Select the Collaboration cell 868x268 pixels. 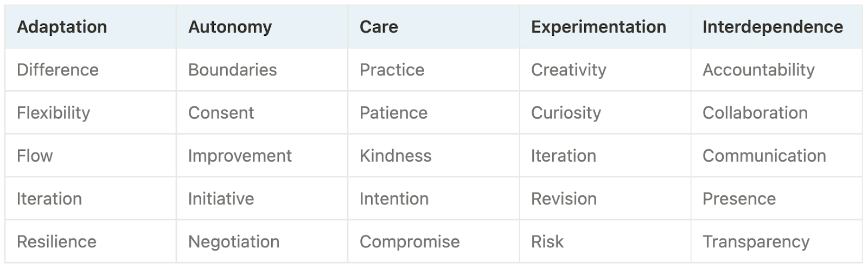coord(776,112)
